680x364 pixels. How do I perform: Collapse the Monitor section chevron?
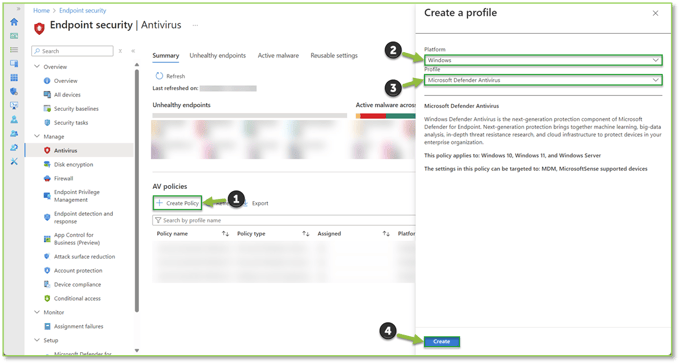pos(37,312)
